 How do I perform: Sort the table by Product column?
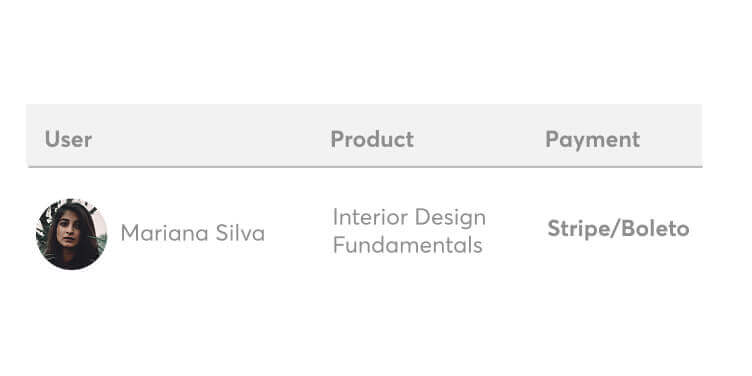(372, 140)
